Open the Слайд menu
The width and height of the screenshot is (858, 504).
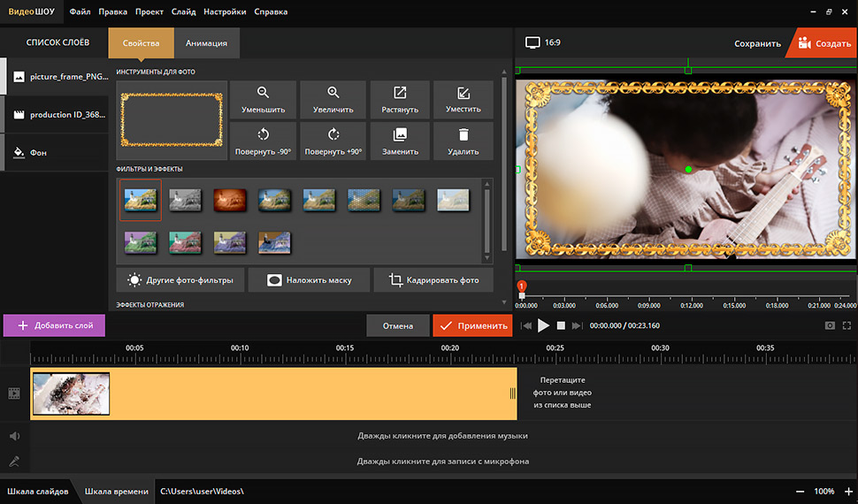(x=184, y=11)
